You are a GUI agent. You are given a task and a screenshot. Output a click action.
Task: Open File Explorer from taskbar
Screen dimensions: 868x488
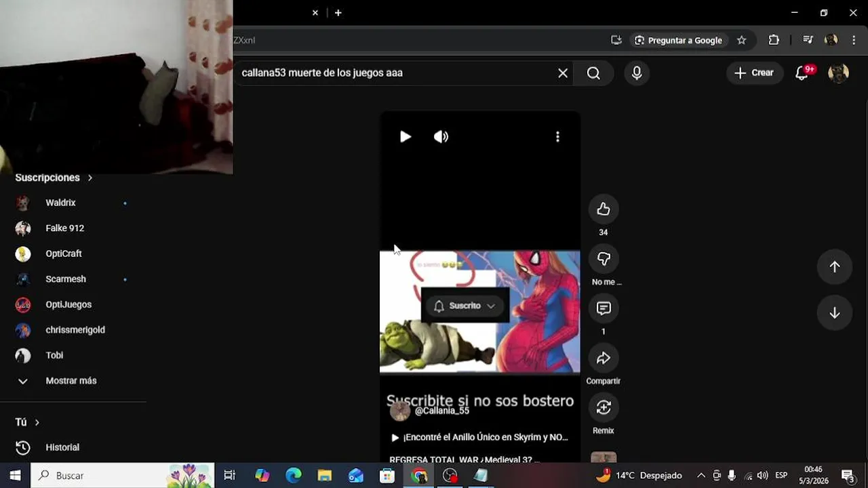[325, 476]
